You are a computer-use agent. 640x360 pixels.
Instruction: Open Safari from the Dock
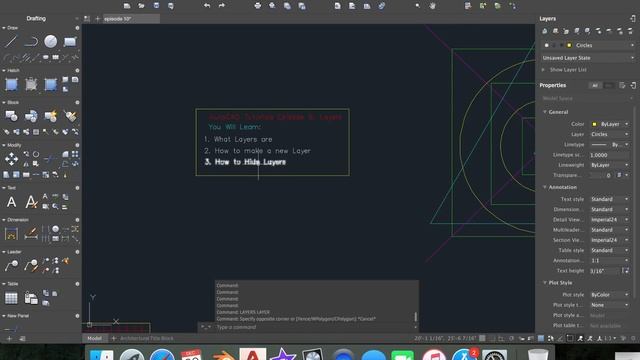pos(162,354)
